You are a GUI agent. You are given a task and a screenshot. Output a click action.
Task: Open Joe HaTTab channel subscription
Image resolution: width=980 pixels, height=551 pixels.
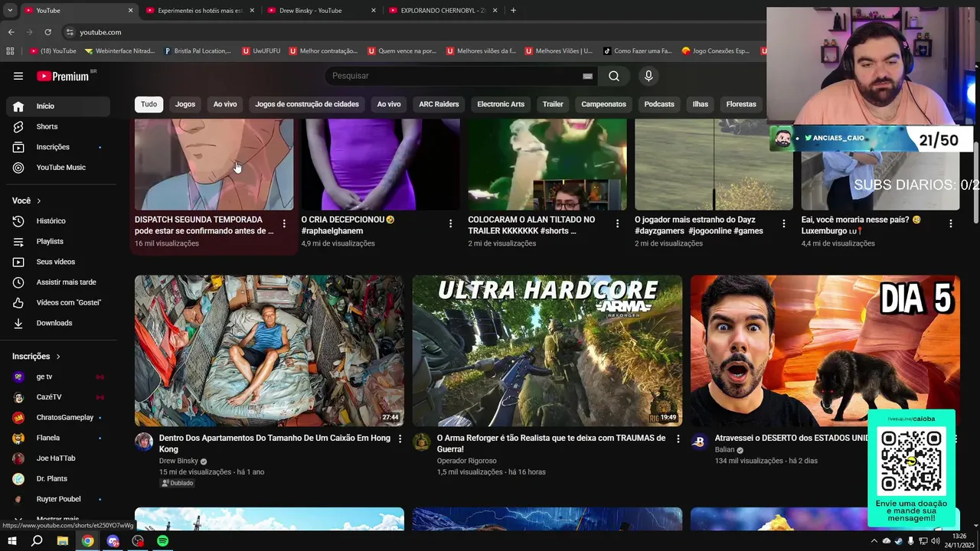pos(58,458)
